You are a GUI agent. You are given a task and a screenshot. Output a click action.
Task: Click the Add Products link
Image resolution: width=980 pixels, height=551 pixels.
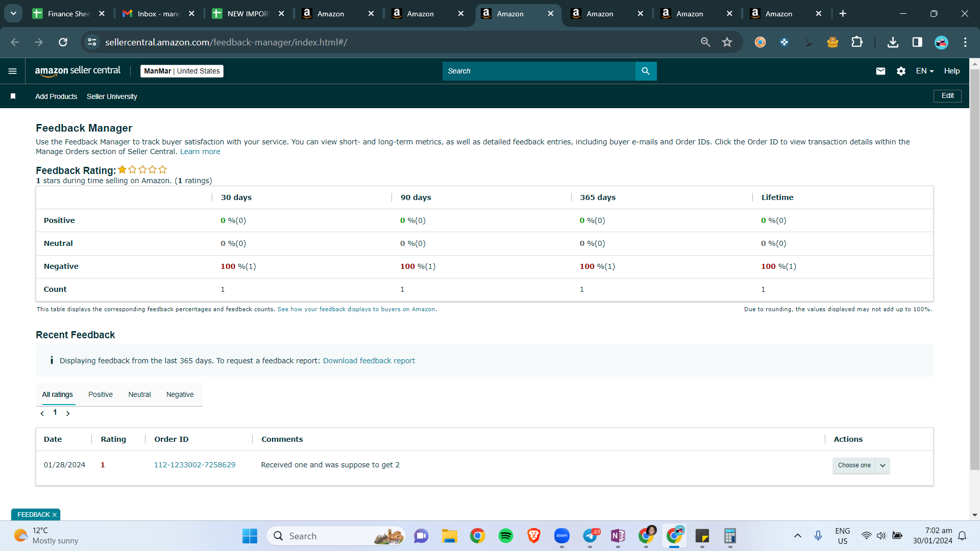coord(56,96)
